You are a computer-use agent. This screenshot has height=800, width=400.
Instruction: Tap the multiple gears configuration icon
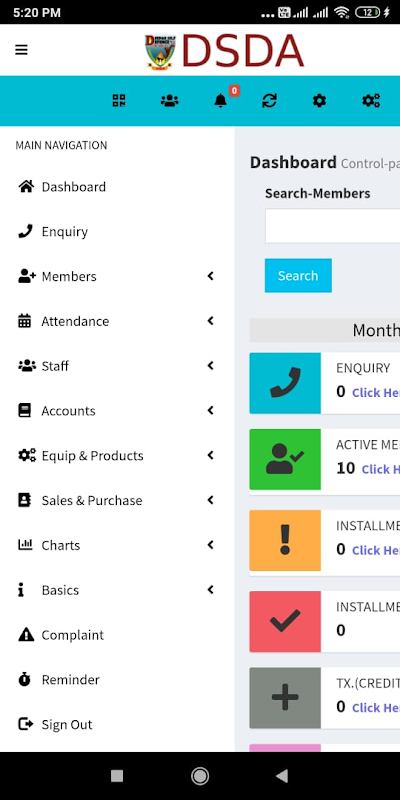pyautogui.click(x=371, y=101)
